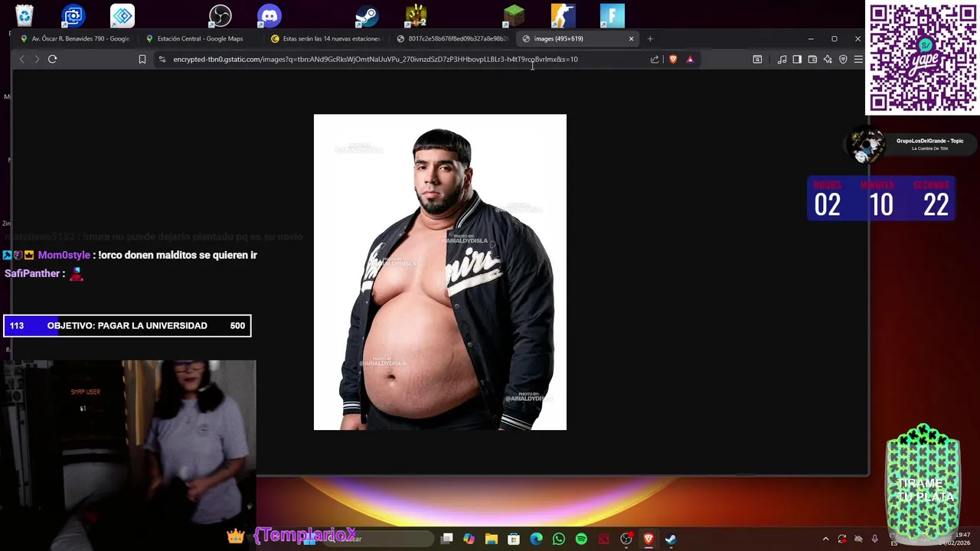The height and width of the screenshot is (551, 980).
Task: Open Task View on the taskbar
Action: tap(447, 539)
